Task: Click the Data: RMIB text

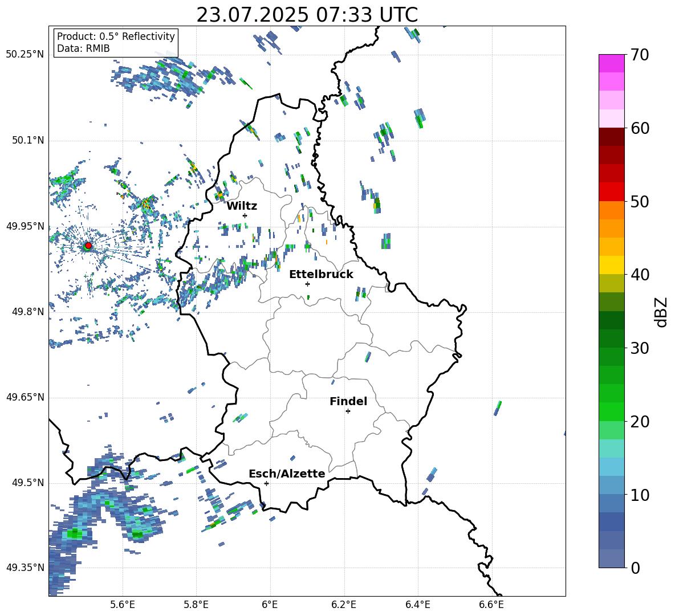Action: click(83, 48)
